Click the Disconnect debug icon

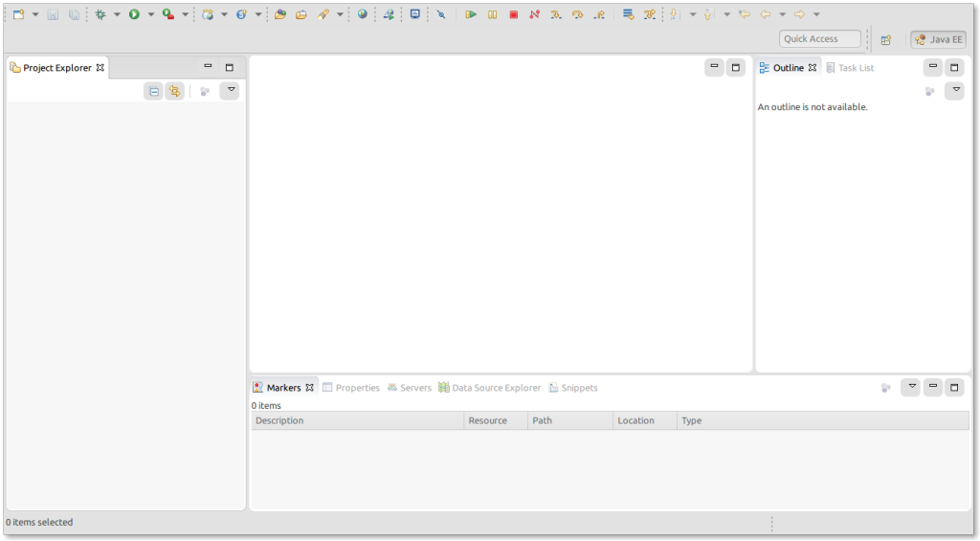pos(534,14)
